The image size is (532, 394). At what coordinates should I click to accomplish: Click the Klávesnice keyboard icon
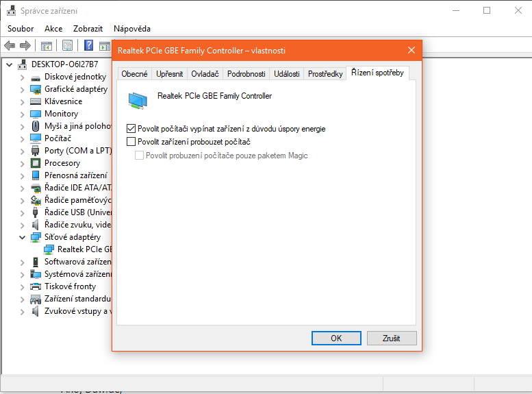pyautogui.click(x=36, y=101)
